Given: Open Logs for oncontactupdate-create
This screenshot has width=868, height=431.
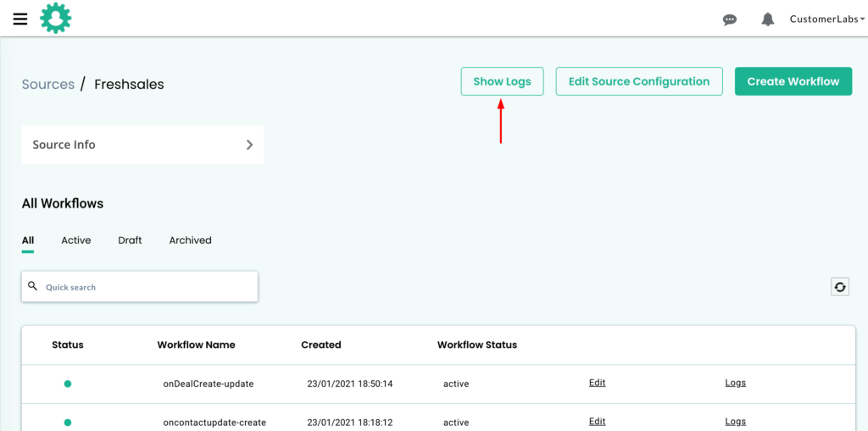Looking at the screenshot, I should 736,422.
